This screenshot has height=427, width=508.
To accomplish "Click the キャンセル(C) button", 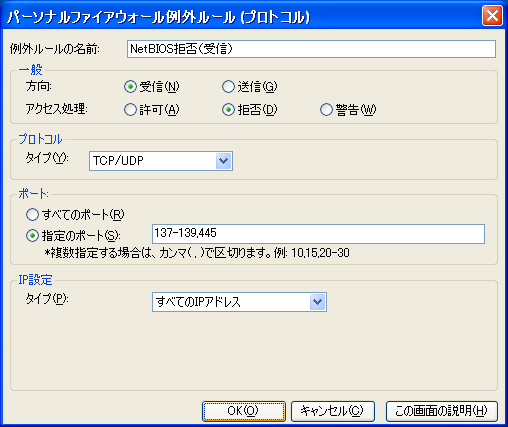I will point(333,411).
